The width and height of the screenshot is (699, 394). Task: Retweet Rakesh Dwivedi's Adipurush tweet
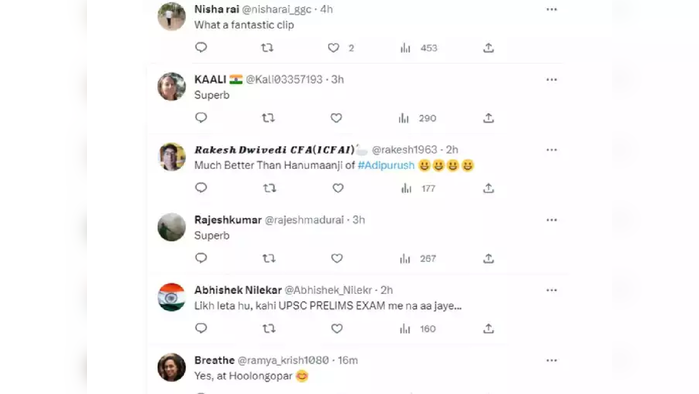270,188
